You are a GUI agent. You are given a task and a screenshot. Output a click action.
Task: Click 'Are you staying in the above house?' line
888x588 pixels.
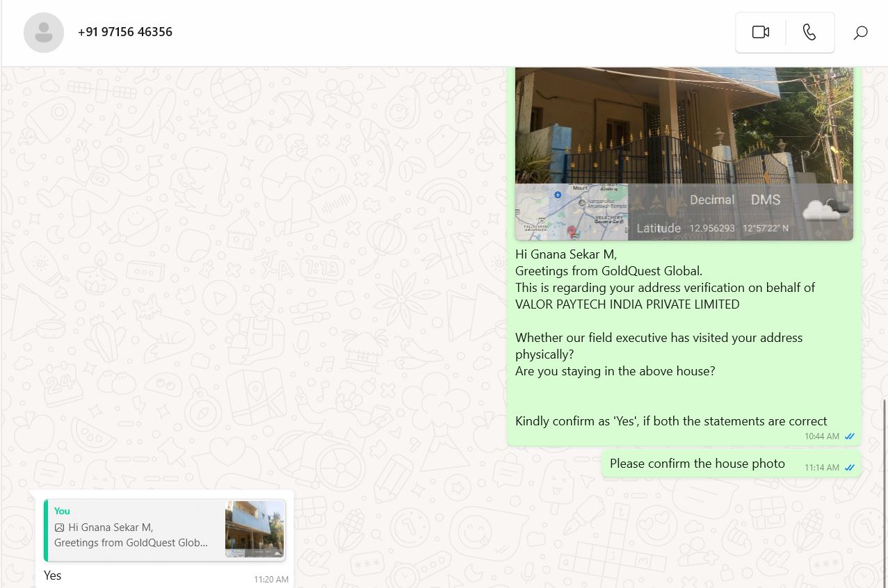pos(615,371)
